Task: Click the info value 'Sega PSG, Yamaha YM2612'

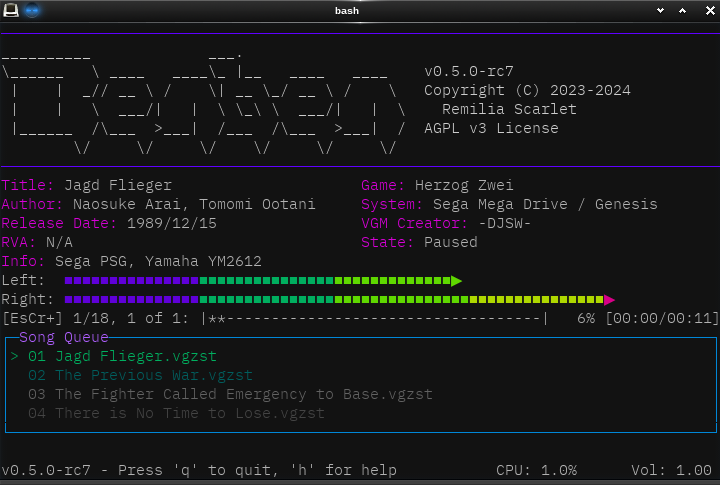Action: 158,261
